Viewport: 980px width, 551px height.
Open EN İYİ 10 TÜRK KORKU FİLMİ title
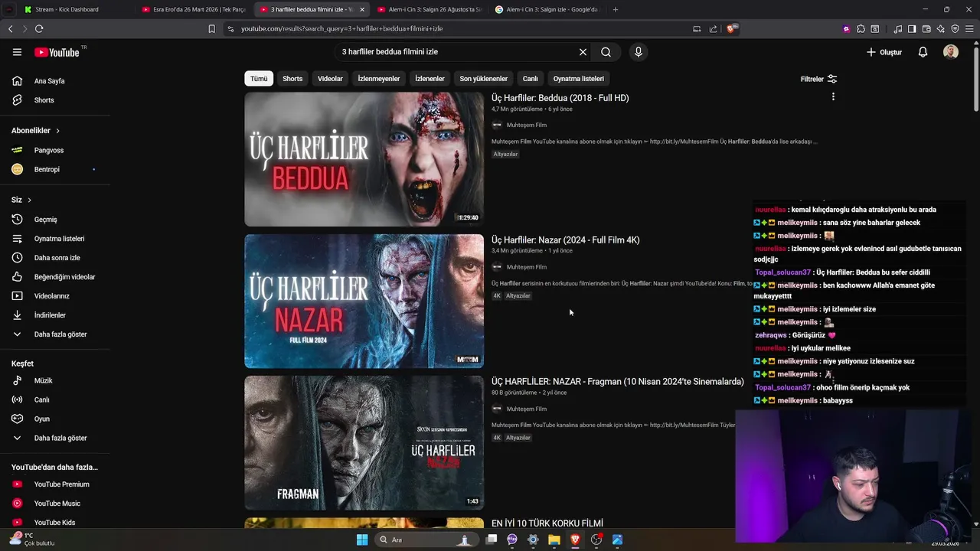click(x=547, y=523)
